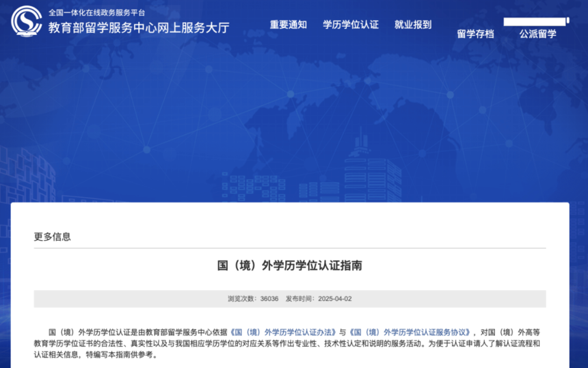588x368 pixels.
Task: Open the 学历学位认证 menu item
Action: click(x=351, y=25)
